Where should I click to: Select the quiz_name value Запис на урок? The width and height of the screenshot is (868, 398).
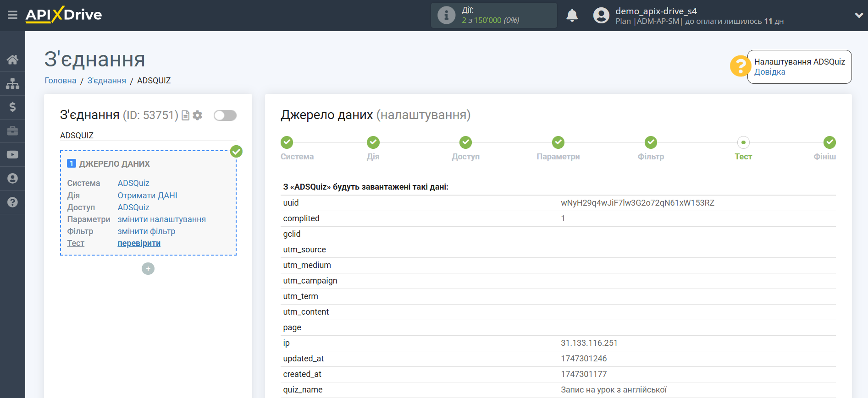pos(614,390)
